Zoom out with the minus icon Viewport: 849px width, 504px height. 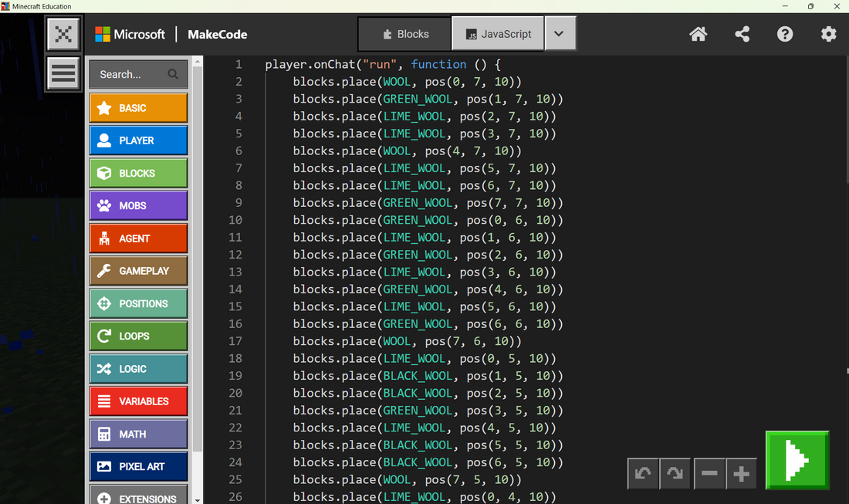709,474
